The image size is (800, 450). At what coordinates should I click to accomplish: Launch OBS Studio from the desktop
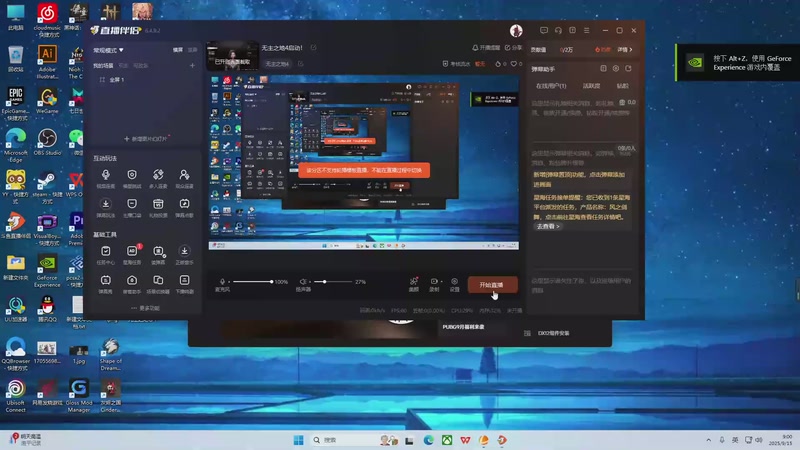47,142
